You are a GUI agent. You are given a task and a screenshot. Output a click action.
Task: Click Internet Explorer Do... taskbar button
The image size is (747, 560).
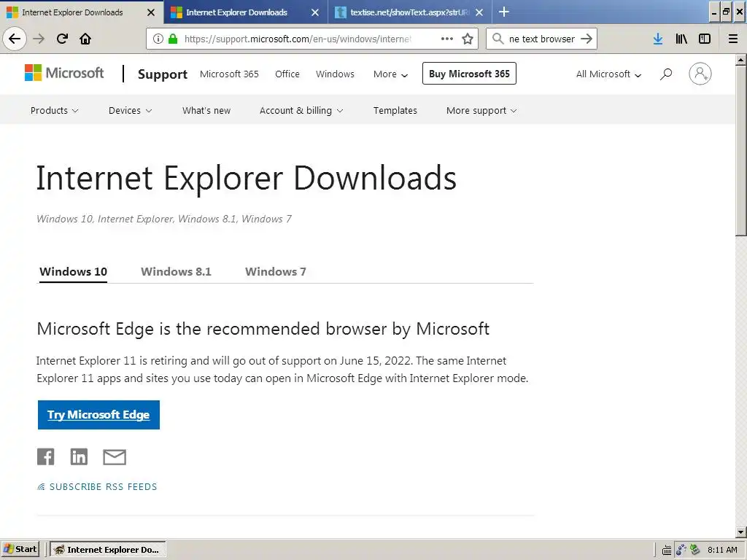(x=108, y=550)
